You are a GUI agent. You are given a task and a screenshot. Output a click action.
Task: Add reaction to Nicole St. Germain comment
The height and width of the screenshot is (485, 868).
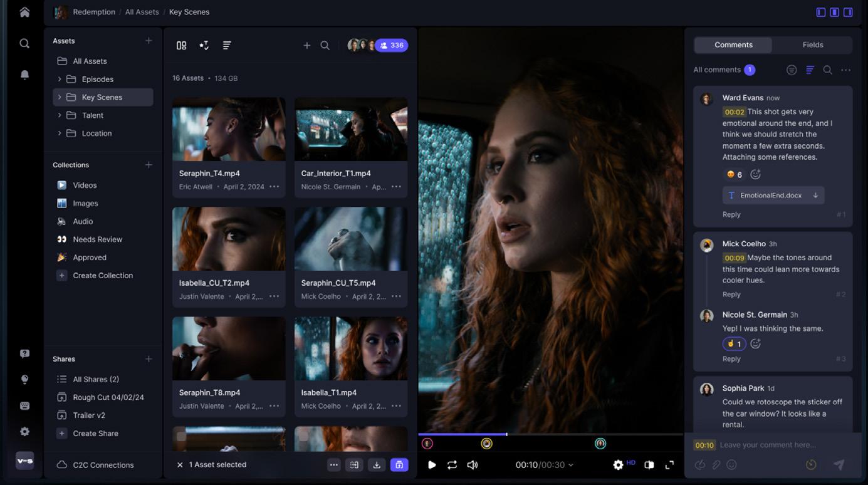point(755,344)
